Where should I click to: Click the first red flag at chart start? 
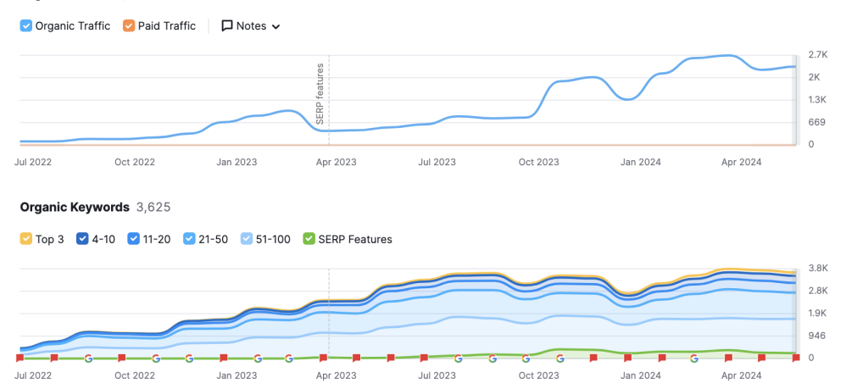20,358
